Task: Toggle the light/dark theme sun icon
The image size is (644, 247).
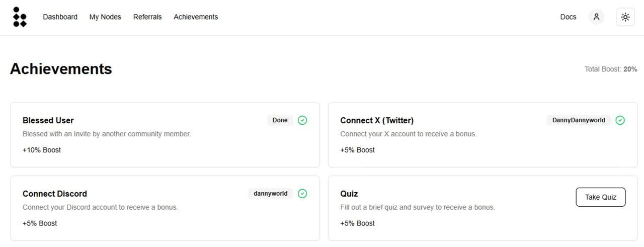Action: [x=625, y=17]
